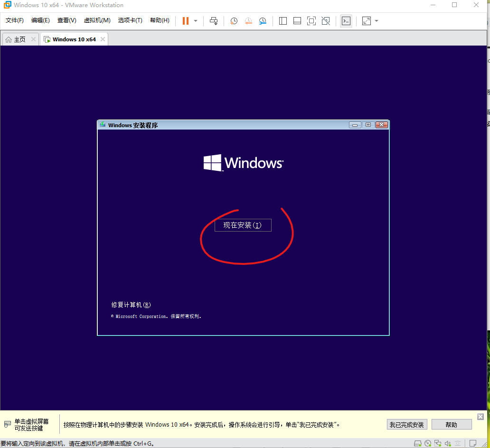Click the 现在安装(I) button
This screenshot has height=448, width=490.
[x=243, y=225]
